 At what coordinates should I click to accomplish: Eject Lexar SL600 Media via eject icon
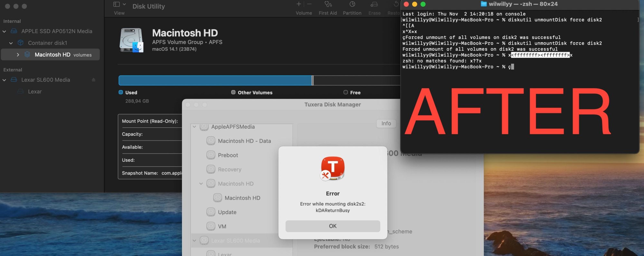click(93, 80)
